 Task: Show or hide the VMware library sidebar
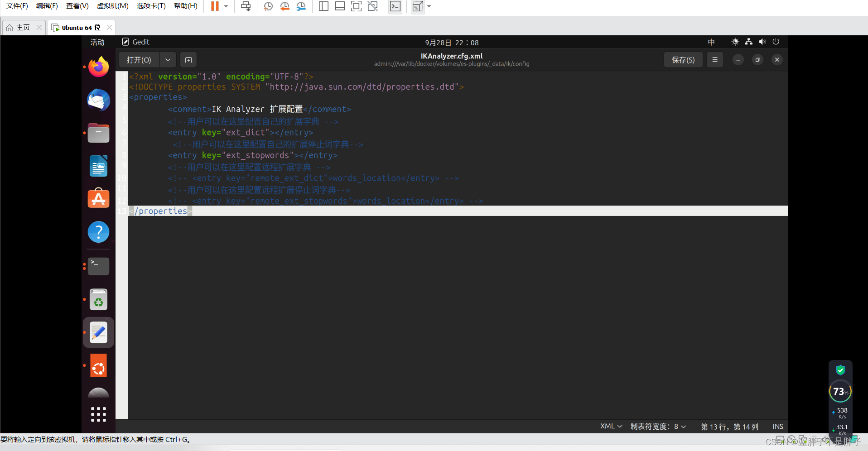click(323, 6)
